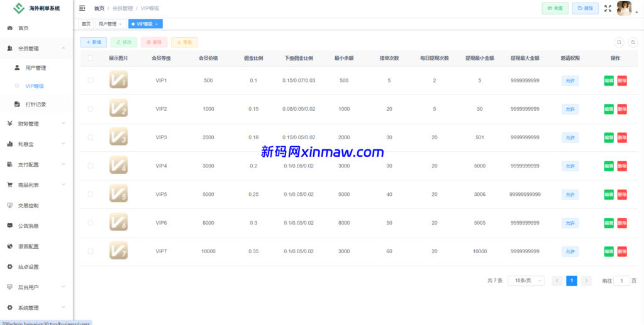The height and width of the screenshot is (325, 644).
Task: Select the VIP等级 tab
Action: (x=145, y=24)
